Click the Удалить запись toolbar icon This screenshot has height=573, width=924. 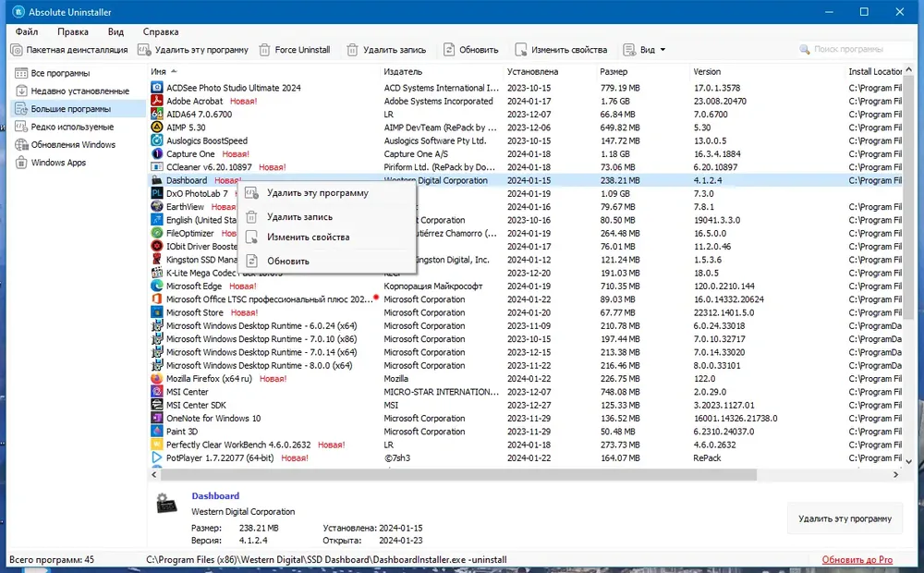point(352,50)
